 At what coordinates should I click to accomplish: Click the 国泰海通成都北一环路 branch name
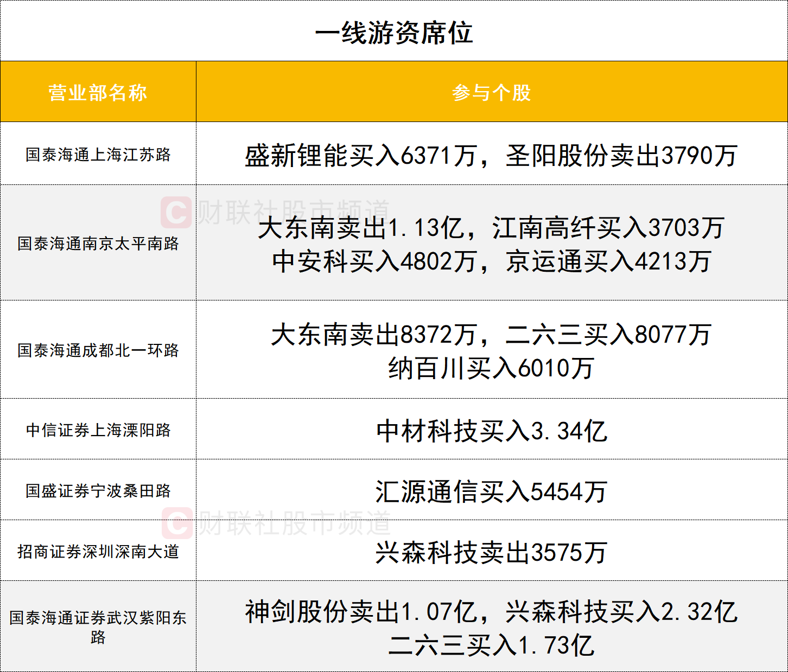click(x=98, y=350)
